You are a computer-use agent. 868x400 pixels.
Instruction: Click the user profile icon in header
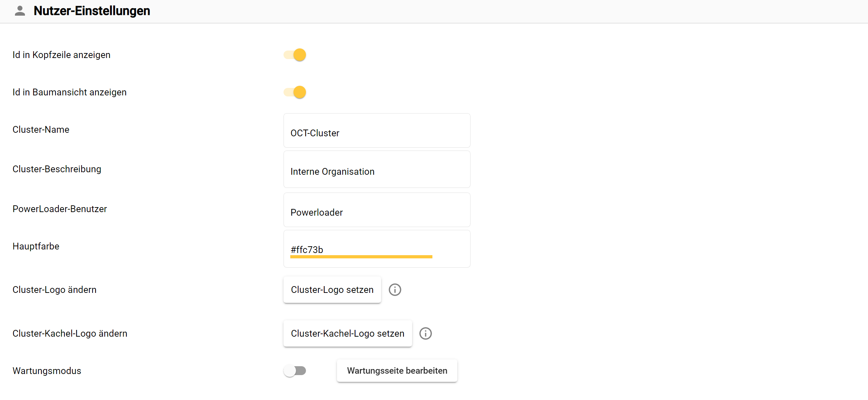(20, 11)
